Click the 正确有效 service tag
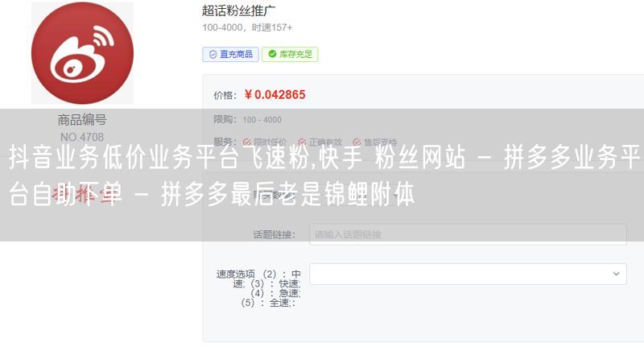 point(320,142)
